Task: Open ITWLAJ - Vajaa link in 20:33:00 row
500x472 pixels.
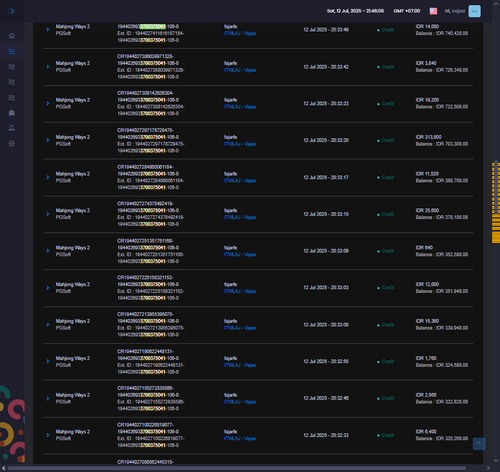Action: click(240, 328)
